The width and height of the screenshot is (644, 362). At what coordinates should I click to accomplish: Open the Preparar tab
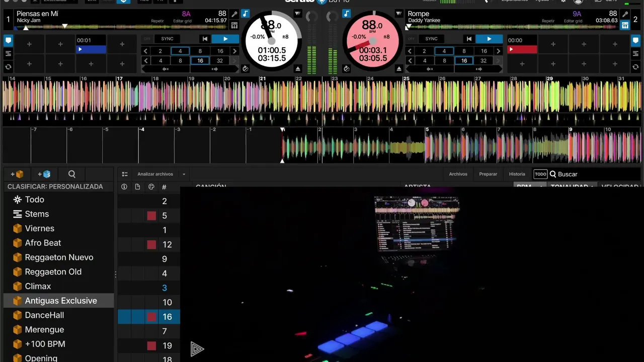(x=488, y=174)
